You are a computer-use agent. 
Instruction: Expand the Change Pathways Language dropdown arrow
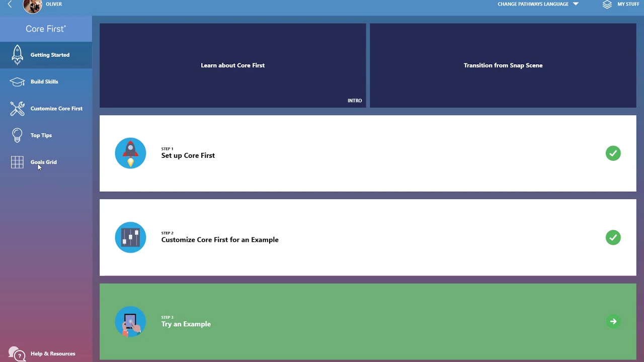click(576, 4)
